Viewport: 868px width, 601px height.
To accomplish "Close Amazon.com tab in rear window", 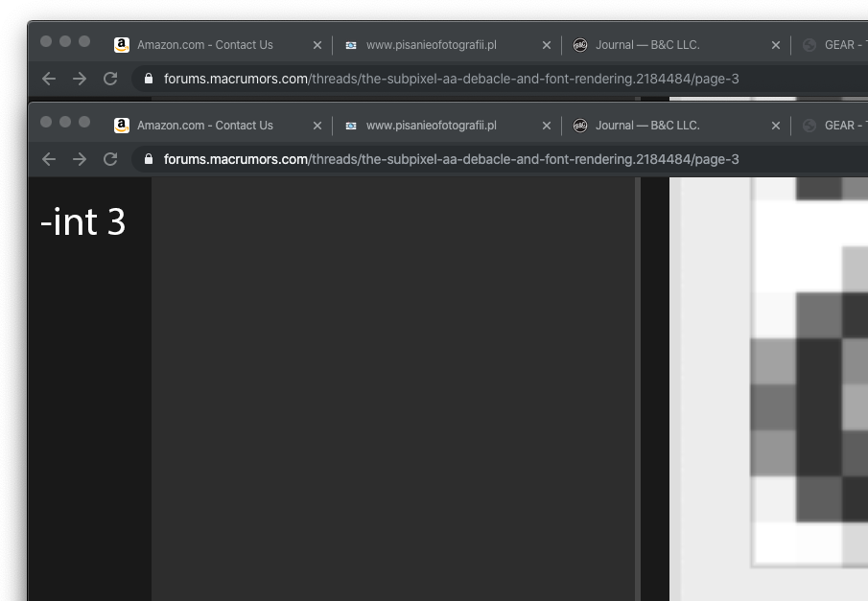I will click(317, 45).
